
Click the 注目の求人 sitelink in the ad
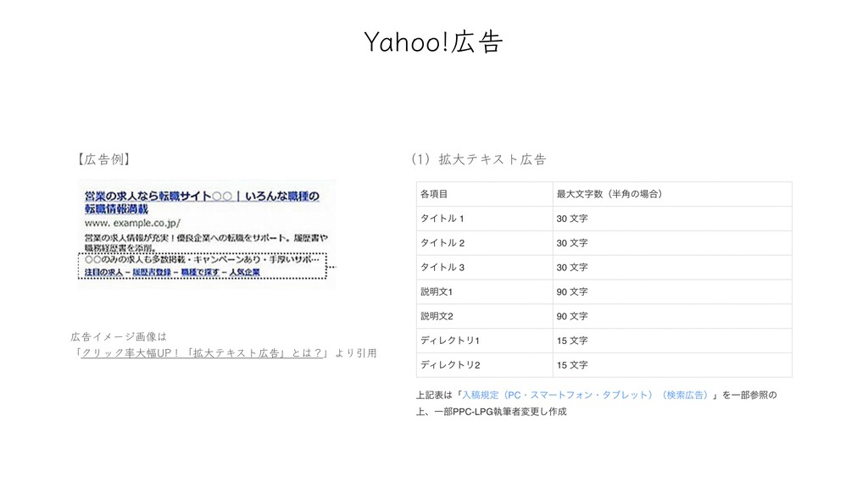pyautogui.click(x=103, y=272)
